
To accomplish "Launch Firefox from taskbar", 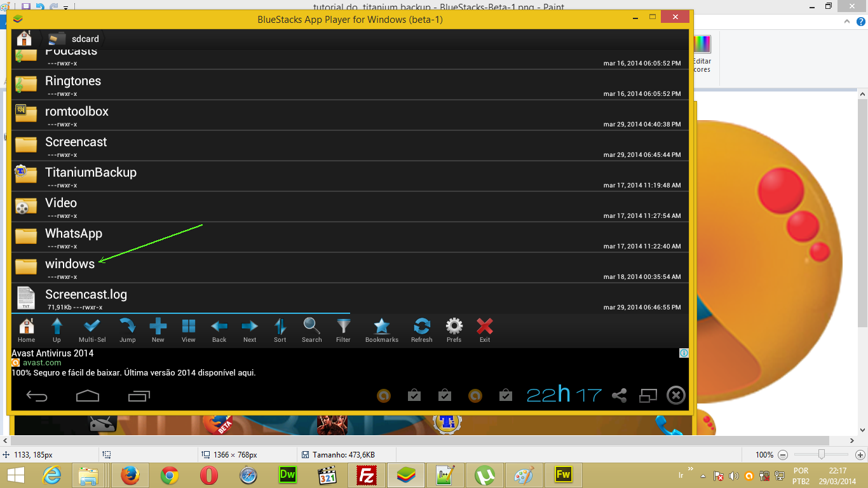I will click(130, 475).
